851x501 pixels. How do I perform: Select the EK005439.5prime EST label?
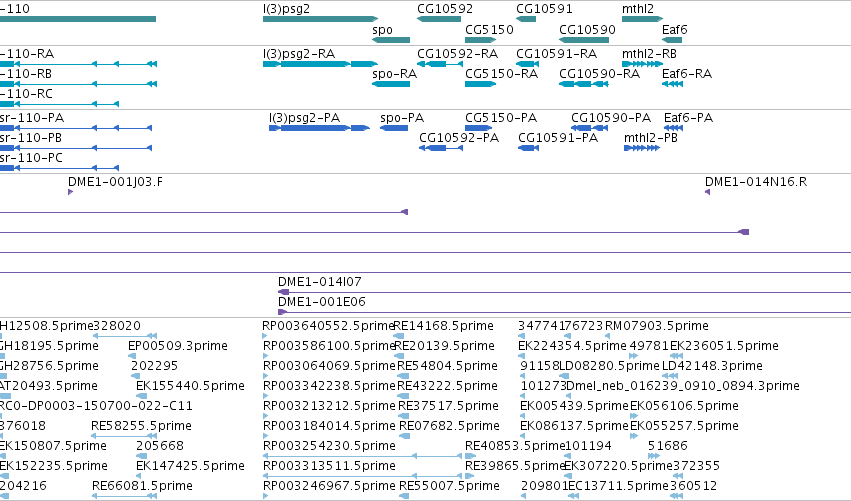[574, 406]
